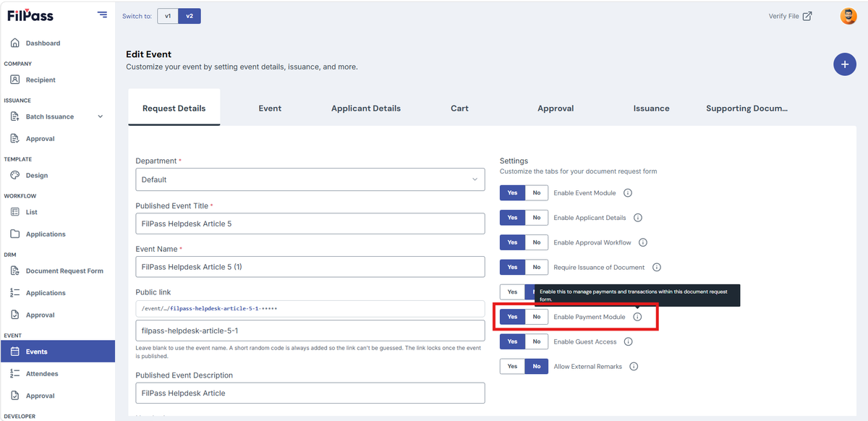Go to the Issuance tab
This screenshot has width=868, height=421.
[x=652, y=109]
